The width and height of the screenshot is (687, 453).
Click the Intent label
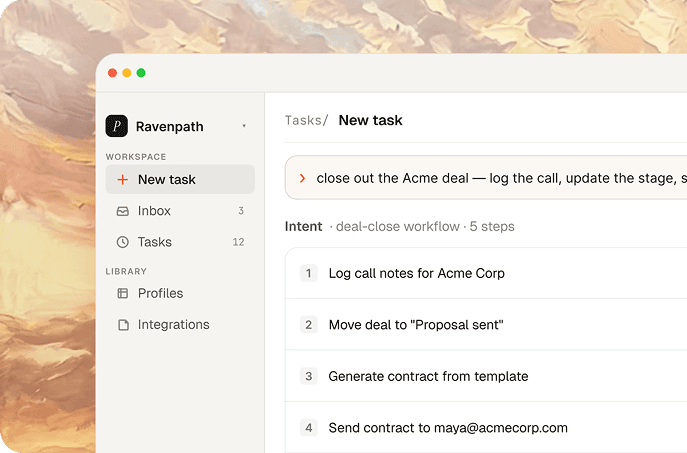point(303,226)
